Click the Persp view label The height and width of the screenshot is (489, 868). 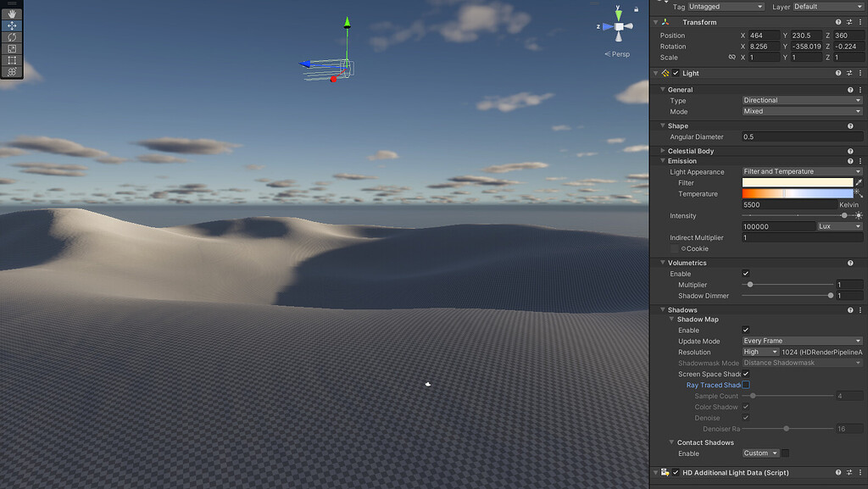(x=617, y=53)
